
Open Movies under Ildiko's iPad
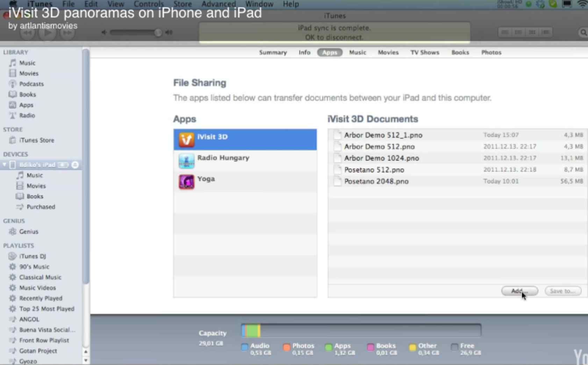click(x=36, y=186)
